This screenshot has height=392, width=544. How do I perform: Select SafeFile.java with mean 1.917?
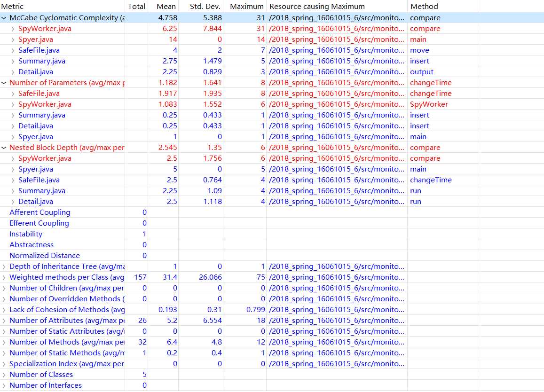pos(272,94)
